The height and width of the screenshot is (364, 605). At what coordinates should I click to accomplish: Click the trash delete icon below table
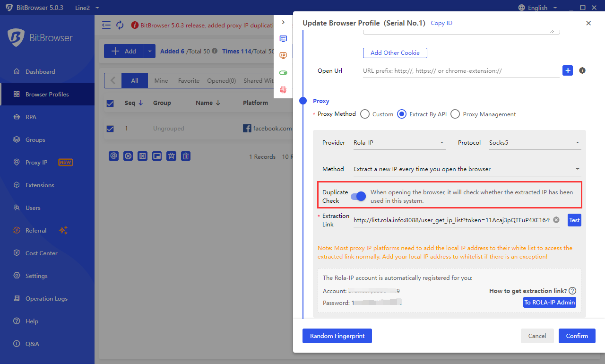tap(186, 156)
